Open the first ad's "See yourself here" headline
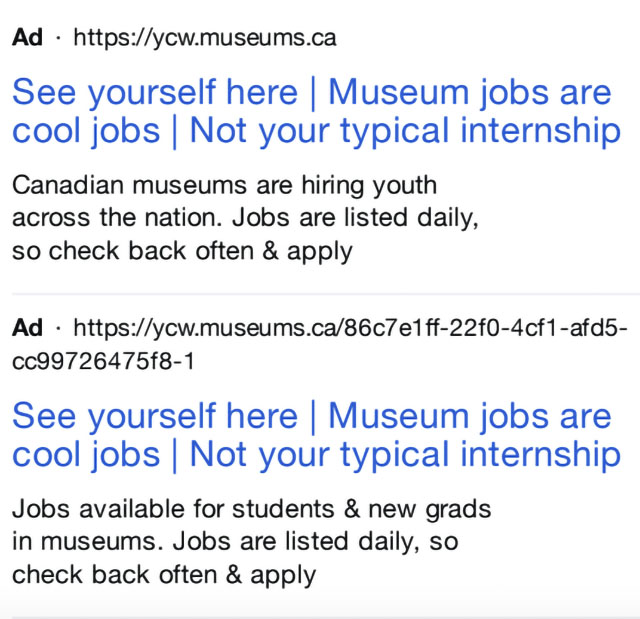Screen dimensions: 640x619 click(x=155, y=93)
